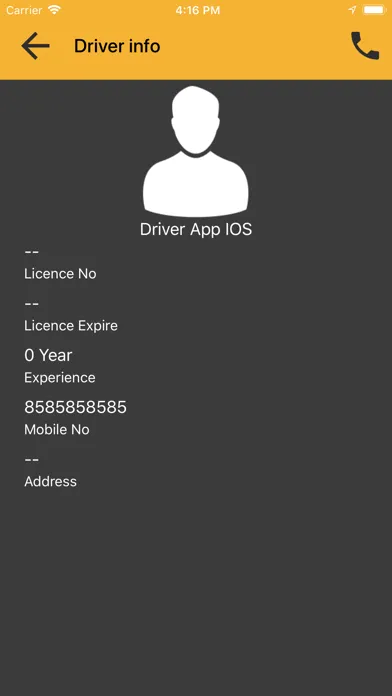
Task: Select the Experience label
Action: pos(60,378)
